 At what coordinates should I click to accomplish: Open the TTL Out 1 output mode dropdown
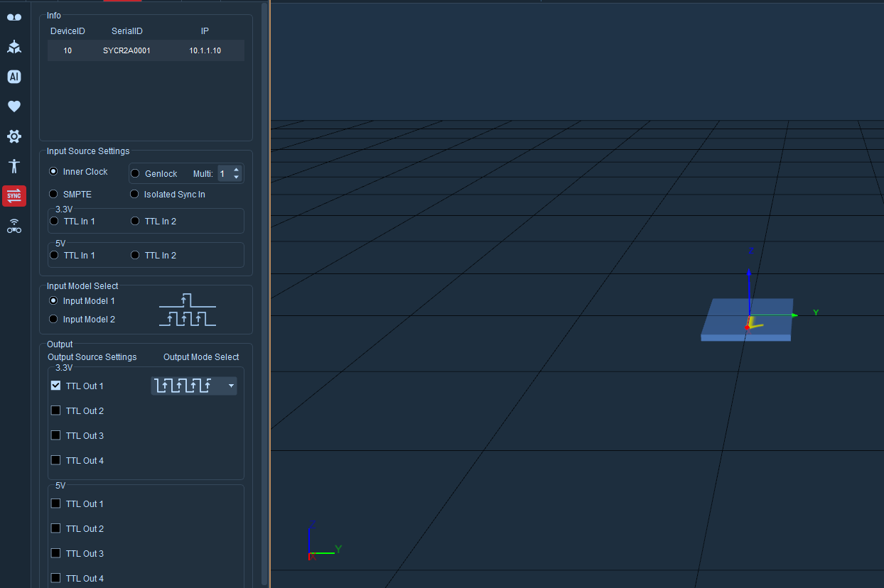194,386
